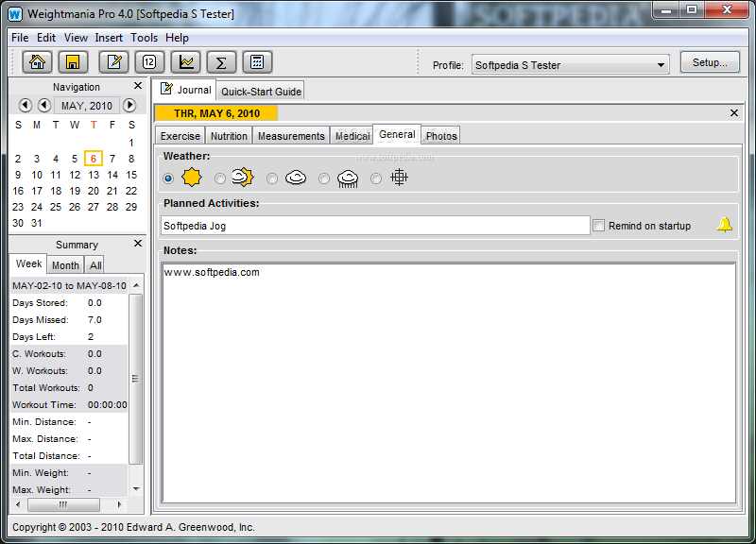Click the Summary scroll up arrow

click(136, 285)
